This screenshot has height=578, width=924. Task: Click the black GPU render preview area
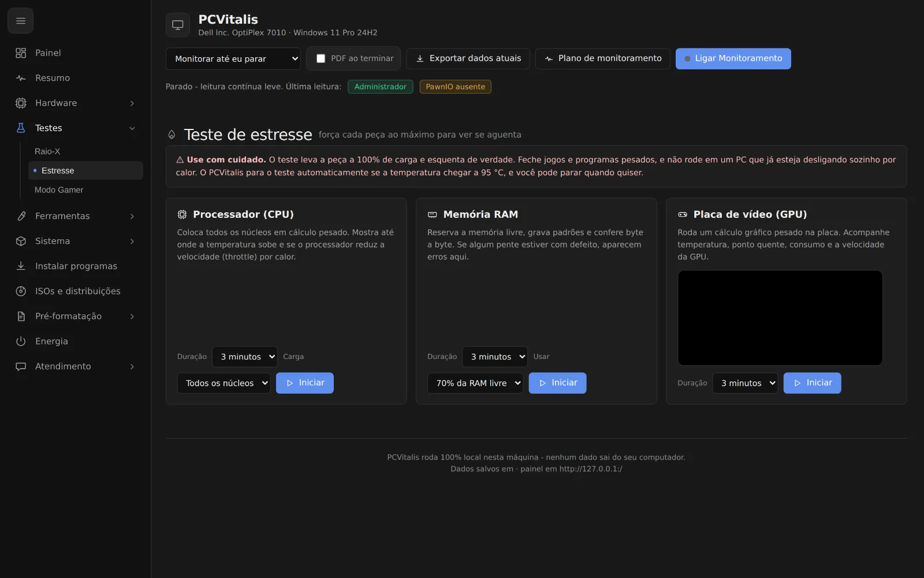point(780,318)
